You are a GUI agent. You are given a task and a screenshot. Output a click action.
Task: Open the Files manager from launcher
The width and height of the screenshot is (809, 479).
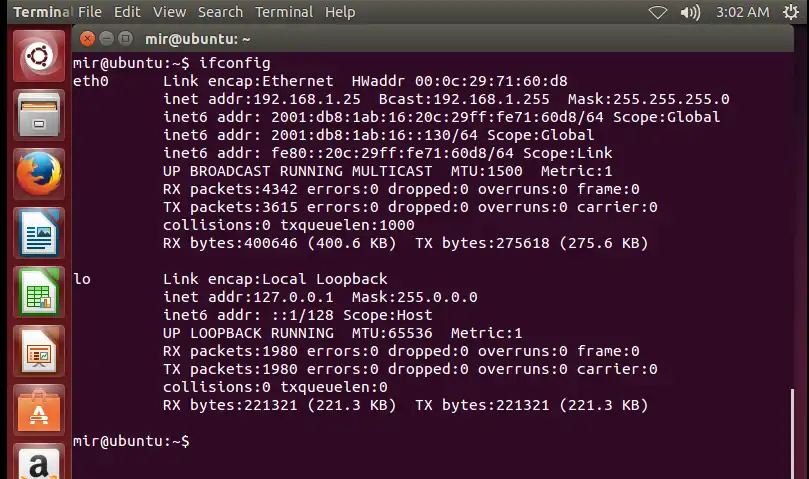(39, 114)
